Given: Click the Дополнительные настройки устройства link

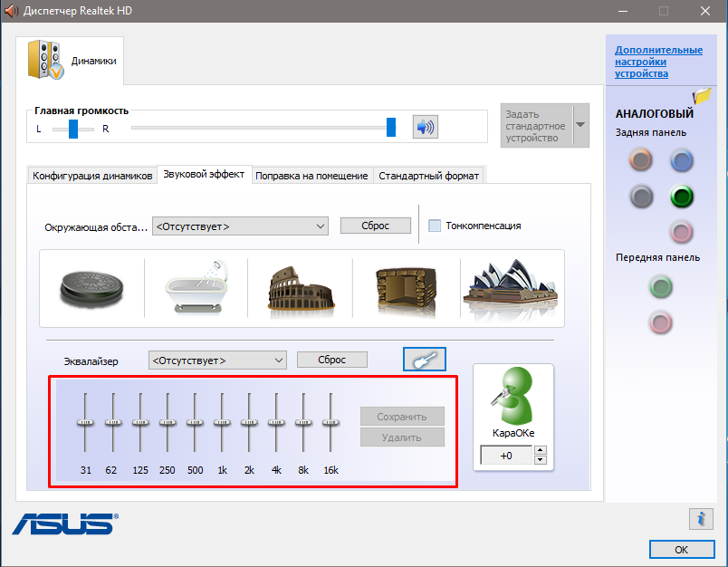Looking at the screenshot, I should 657,62.
